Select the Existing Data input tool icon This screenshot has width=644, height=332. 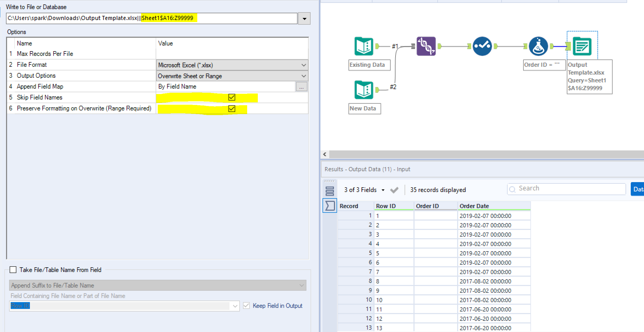tap(364, 47)
